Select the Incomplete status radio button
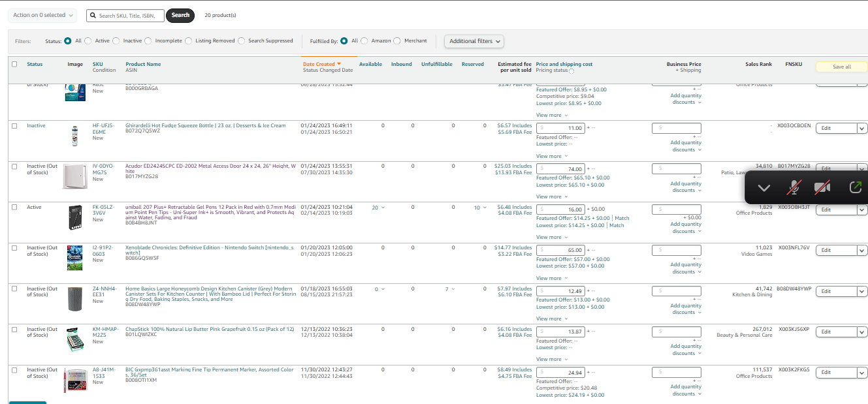 click(148, 41)
